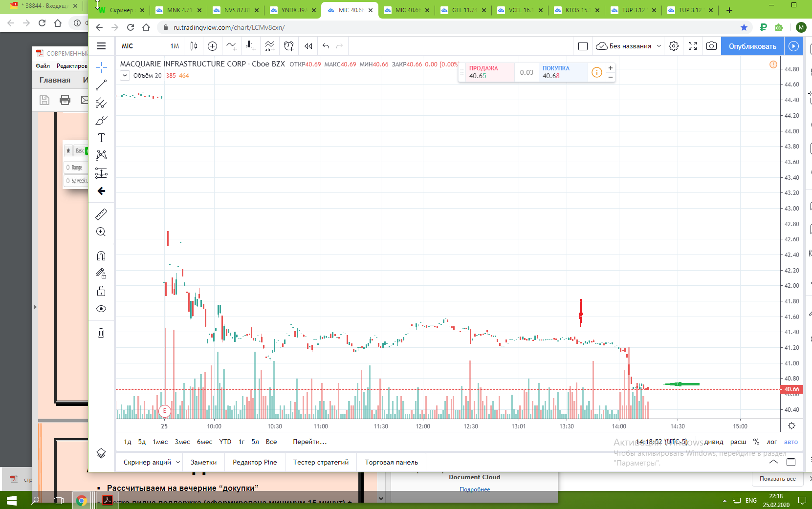The image size is (812, 509).
Task: Open the object tree layers icon
Action: (x=101, y=453)
